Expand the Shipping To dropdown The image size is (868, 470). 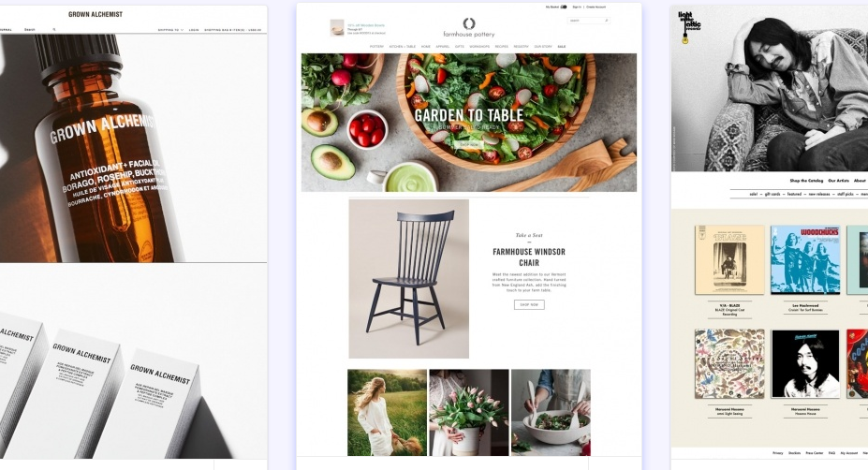tap(170, 30)
